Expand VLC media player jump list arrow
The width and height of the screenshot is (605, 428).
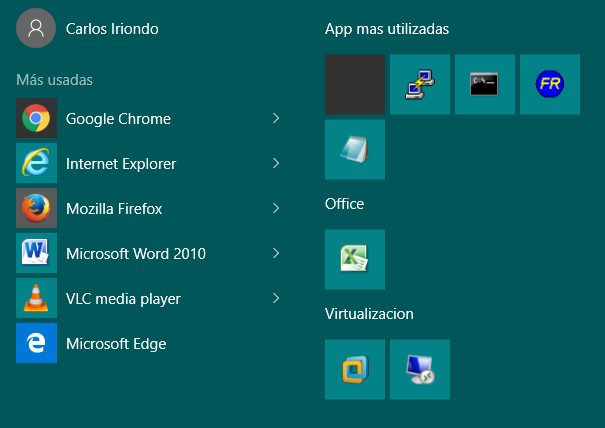point(276,299)
